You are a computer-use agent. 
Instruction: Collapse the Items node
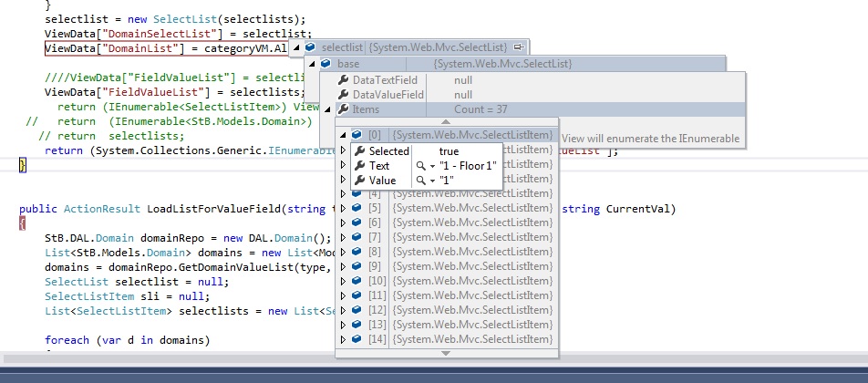[328, 109]
